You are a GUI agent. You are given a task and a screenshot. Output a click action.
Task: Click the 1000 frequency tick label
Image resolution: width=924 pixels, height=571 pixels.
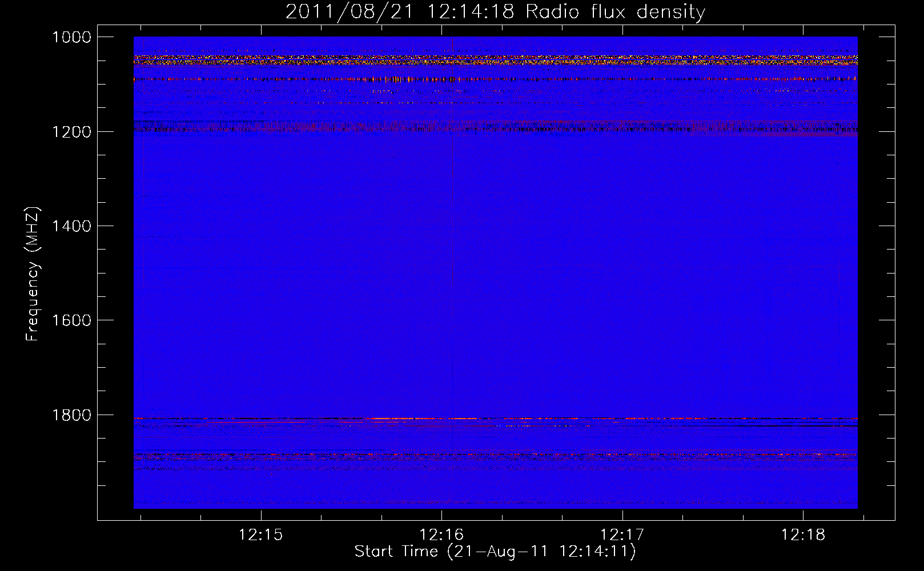click(71, 37)
